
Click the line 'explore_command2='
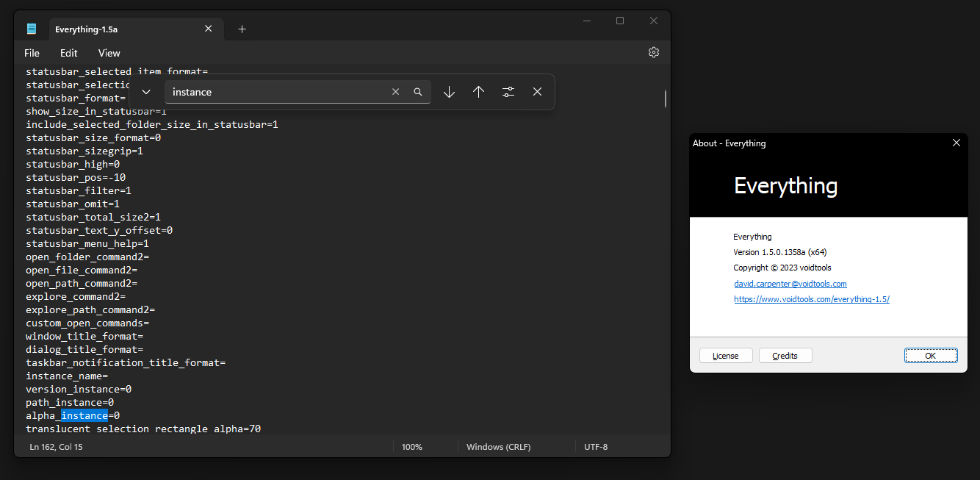pos(76,296)
